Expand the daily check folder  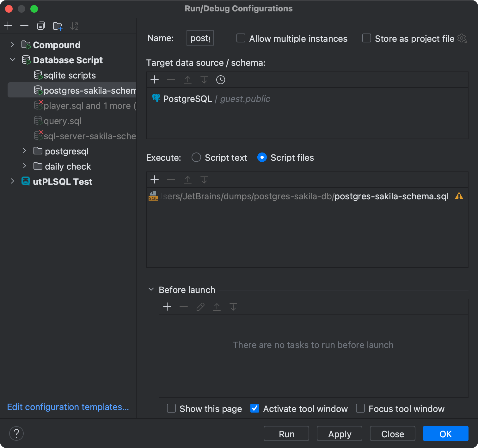click(x=25, y=166)
